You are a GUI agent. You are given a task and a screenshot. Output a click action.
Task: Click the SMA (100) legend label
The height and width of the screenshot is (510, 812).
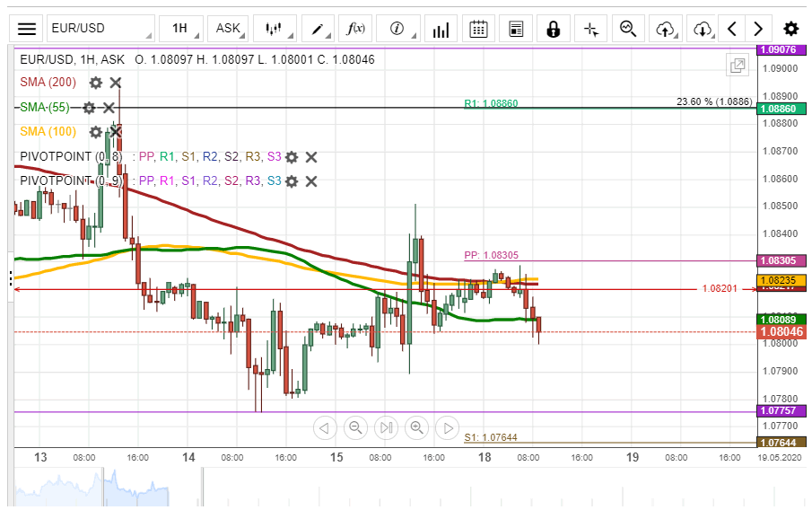(48, 132)
